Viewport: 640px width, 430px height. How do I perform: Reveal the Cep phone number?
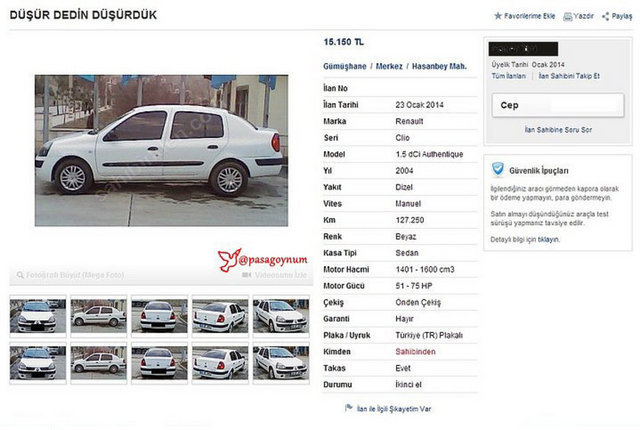558,105
